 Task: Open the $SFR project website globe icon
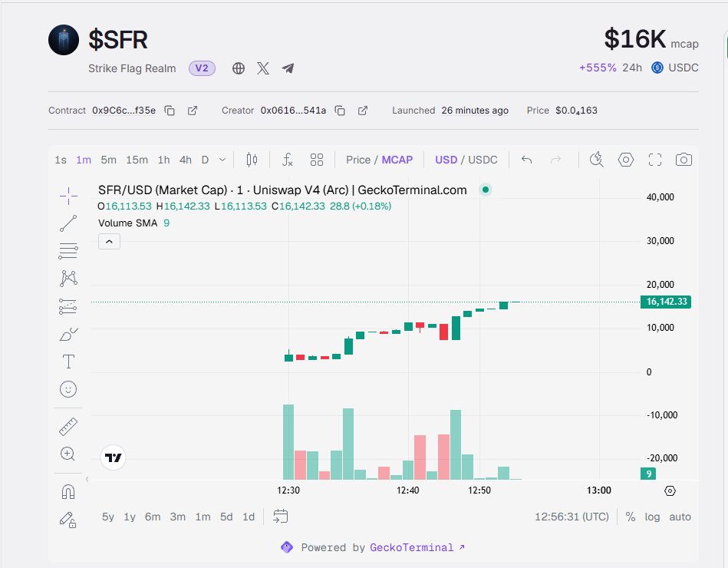238,68
